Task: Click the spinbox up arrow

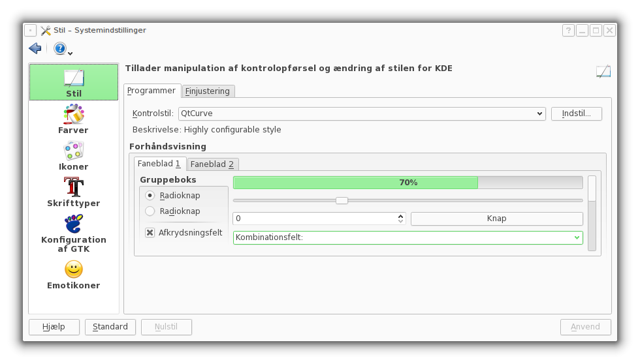Action: click(x=401, y=216)
